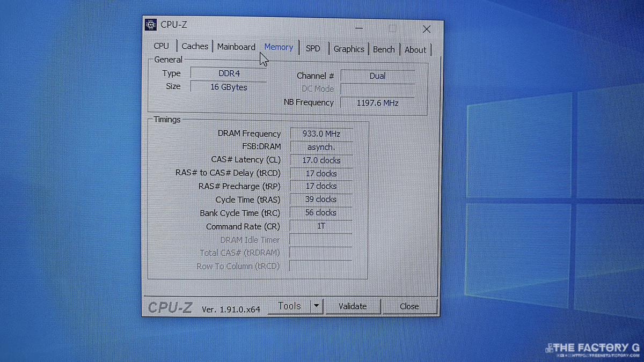Click the empty Total CAS# (tRDRAM) field

(x=321, y=253)
